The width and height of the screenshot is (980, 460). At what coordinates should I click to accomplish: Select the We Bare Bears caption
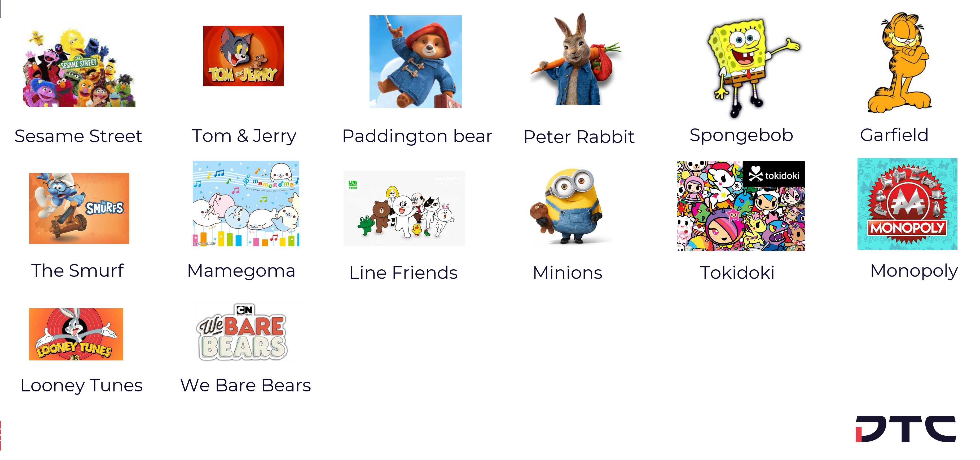click(246, 385)
